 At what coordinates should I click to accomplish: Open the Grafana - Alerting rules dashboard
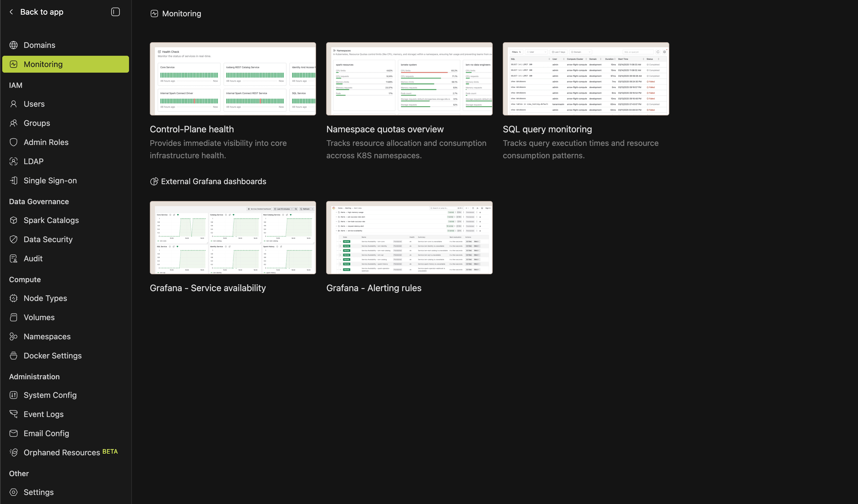click(409, 238)
